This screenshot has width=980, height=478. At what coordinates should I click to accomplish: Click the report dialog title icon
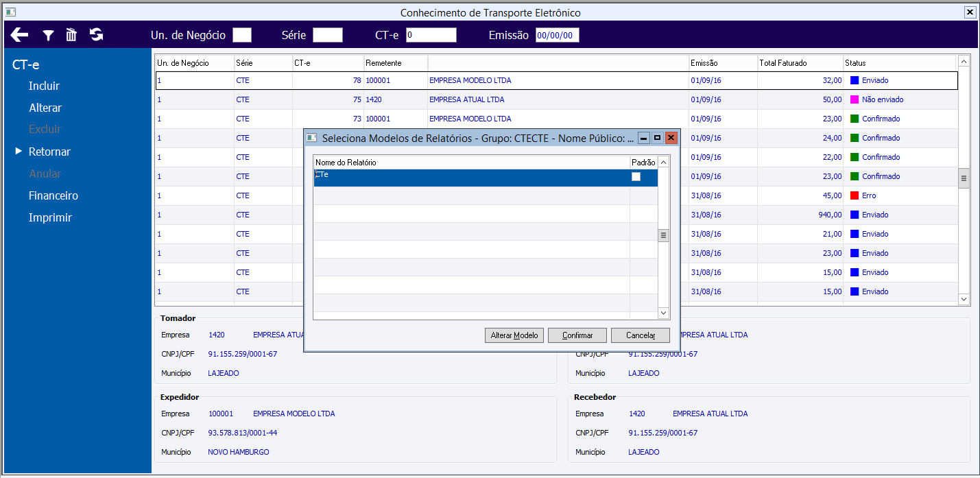point(311,138)
